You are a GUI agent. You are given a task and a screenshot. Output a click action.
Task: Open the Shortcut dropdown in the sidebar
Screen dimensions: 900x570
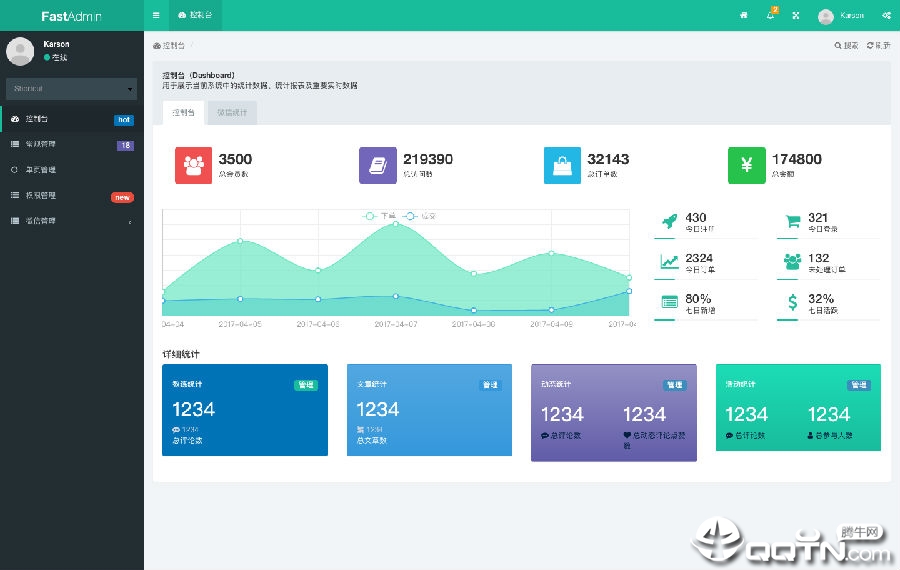tap(71, 88)
